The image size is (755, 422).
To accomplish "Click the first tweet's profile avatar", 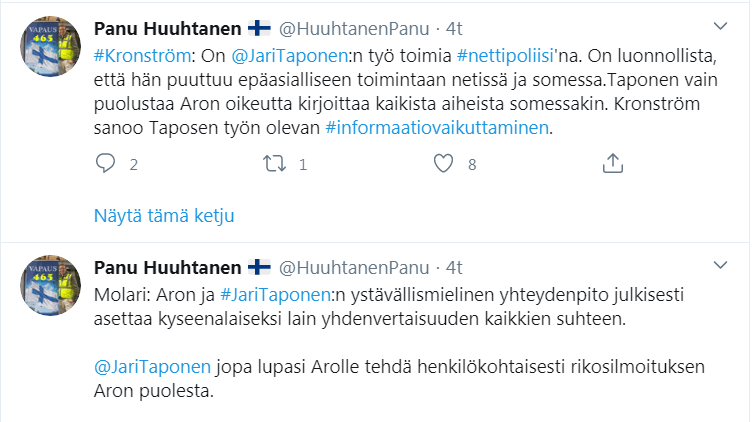I will [x=49, y=50].
